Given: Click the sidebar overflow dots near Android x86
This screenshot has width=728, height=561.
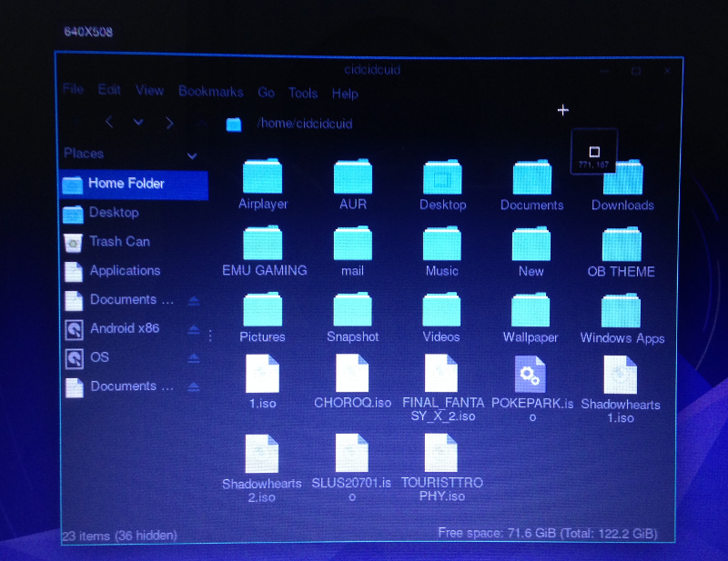Looking at the screenshot, I should 209,335.
